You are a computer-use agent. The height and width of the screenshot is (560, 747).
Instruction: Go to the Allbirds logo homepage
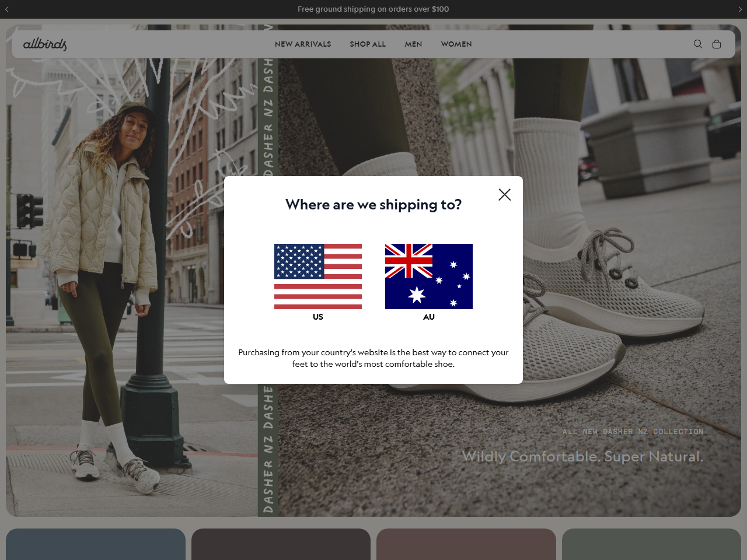click(x=45, y=44)
